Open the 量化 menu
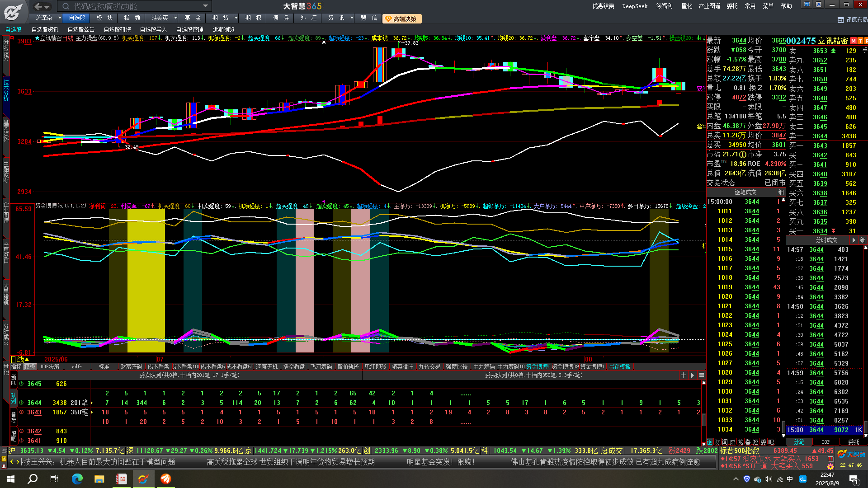This screenshot has height=488, width=868. (687, 6)
